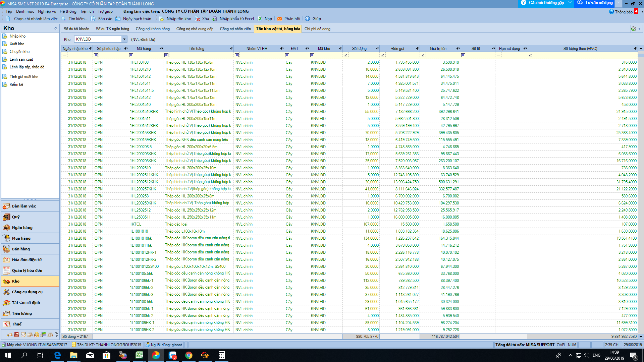Screen dimensions: 644x362
Task: Open Tính giá xuất kho link
Action: 24,77
